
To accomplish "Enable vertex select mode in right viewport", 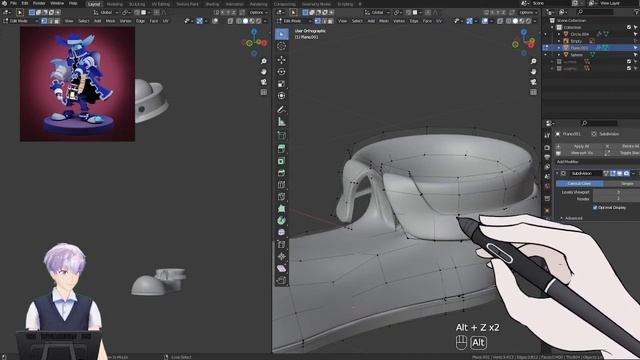I will 318,21.
